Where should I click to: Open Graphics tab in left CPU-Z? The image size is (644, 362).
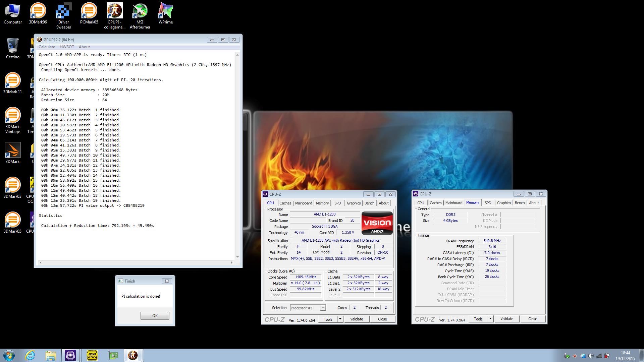[354, 203]
